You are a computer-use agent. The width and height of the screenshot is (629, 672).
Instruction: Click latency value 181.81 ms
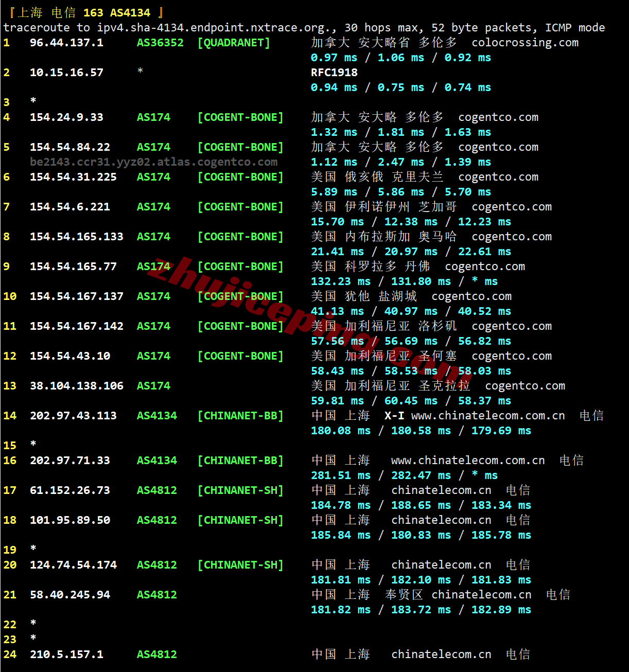point(341,580)
